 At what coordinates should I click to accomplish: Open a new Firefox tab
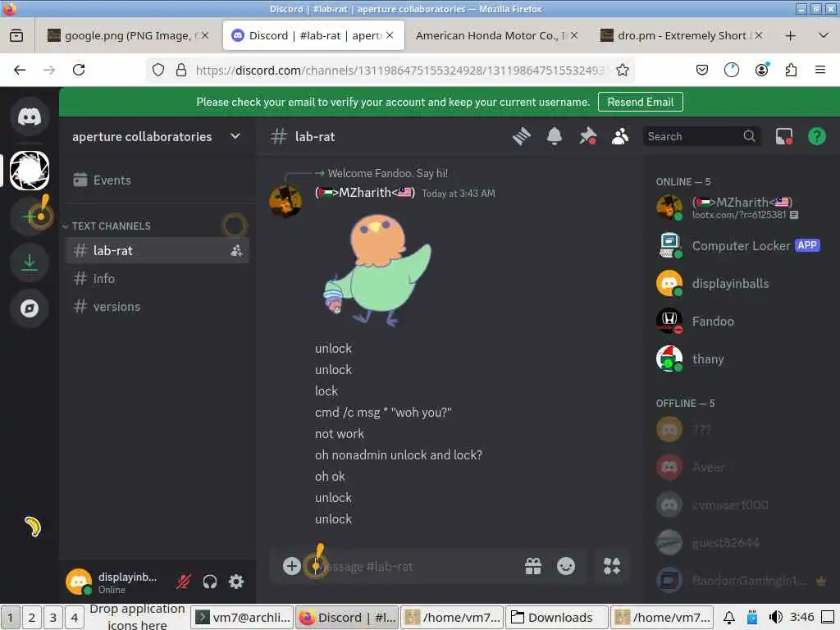coord(790,35)
